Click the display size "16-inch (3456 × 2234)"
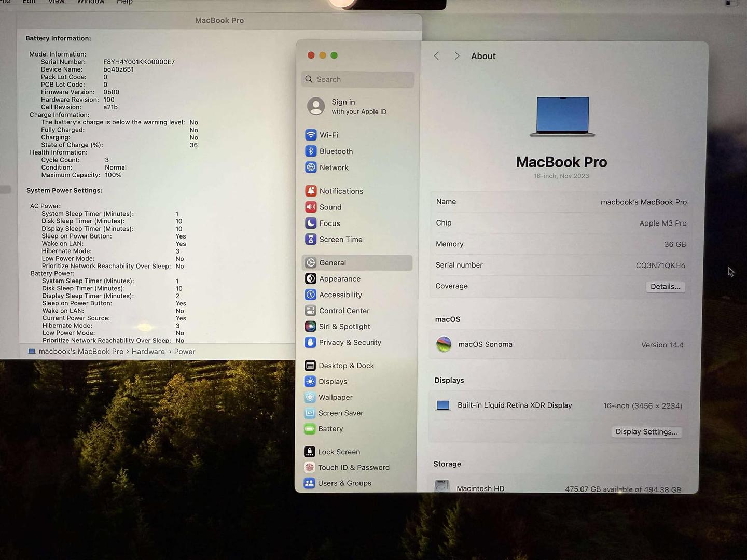 [x=643, y=406]
